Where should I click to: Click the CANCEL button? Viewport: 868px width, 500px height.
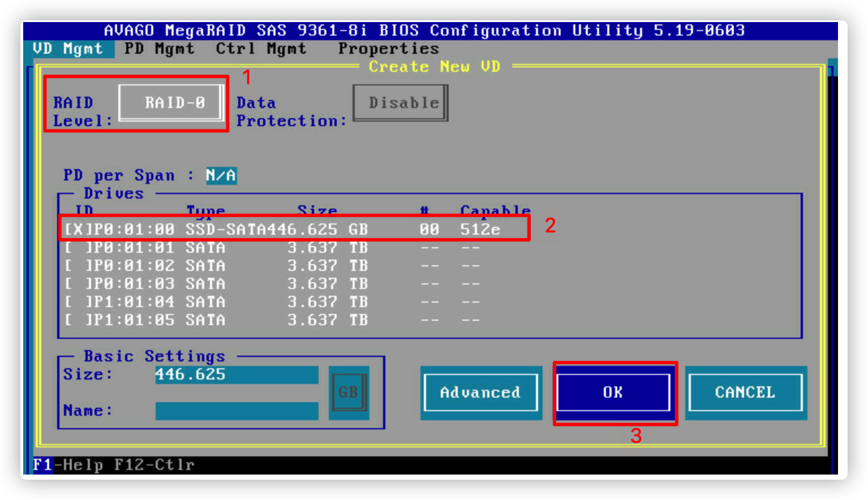[x=745, y=393]
